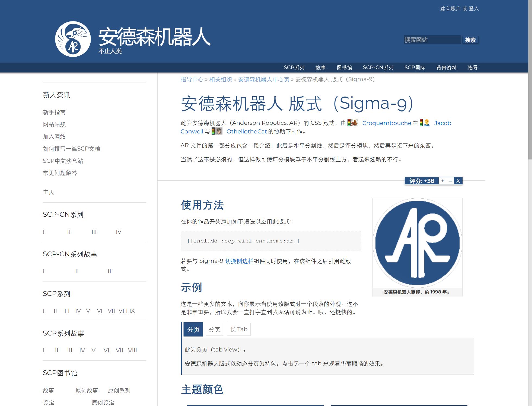Image resolution: width=532 pixels, height=406 pixels.
Task: Click the Anderson Robotics phoenix logo
Action: click(73, 39)
